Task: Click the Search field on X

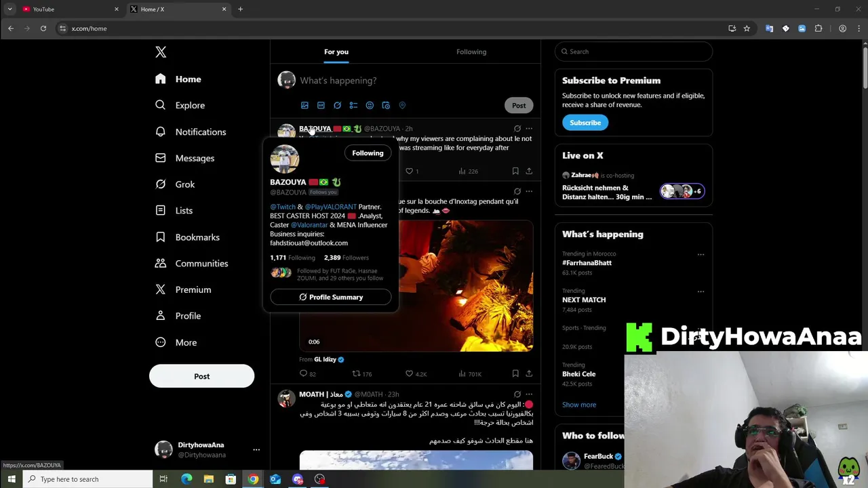Action: [x=633, y=52]
